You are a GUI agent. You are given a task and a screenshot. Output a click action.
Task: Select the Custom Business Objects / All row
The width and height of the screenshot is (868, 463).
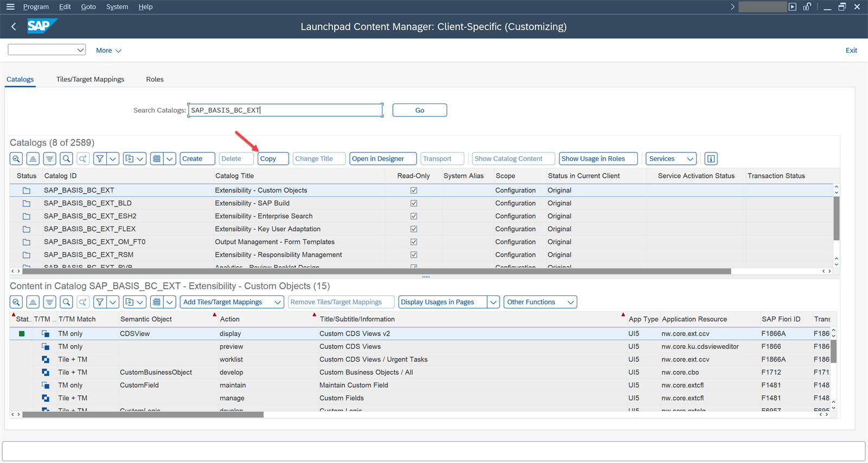point(421,372)
